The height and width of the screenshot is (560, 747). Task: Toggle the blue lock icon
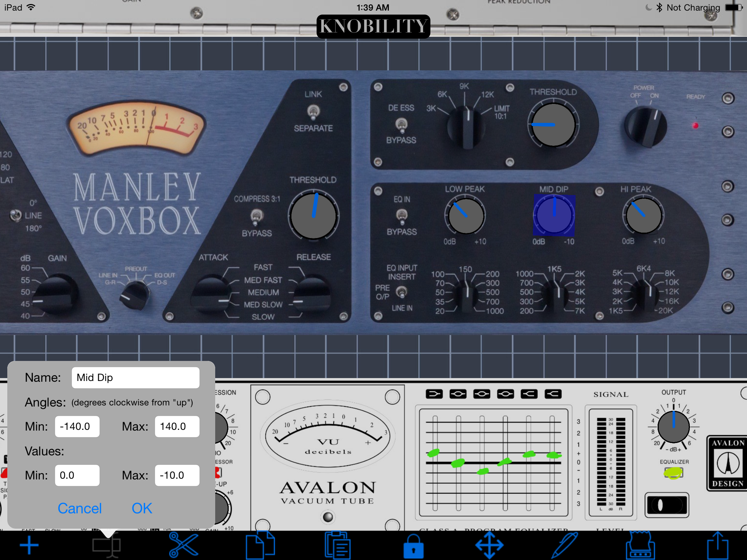point(413,546)
